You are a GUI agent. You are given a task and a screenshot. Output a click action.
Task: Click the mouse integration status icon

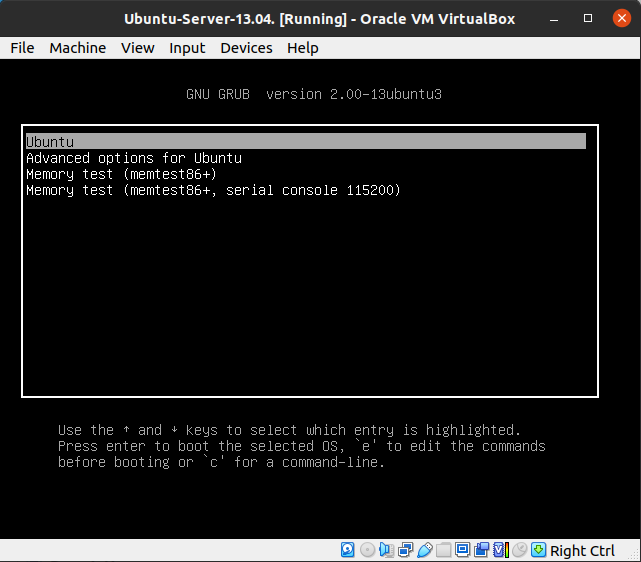coord(519,550)
